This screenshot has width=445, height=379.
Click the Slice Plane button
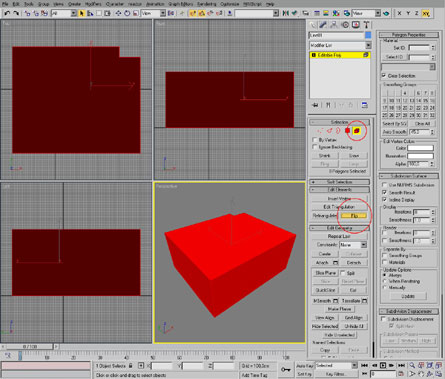(325, 273)
